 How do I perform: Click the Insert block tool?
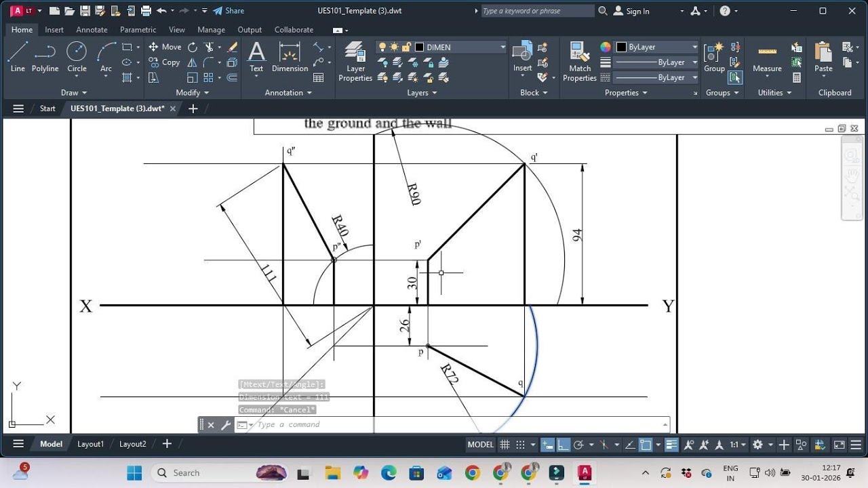[x=522, y=57]
